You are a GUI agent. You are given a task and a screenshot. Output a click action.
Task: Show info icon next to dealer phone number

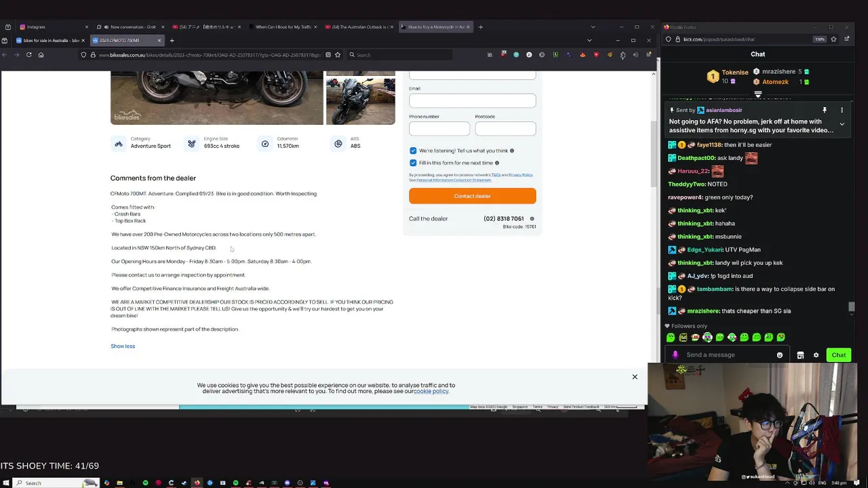point(532,219)
